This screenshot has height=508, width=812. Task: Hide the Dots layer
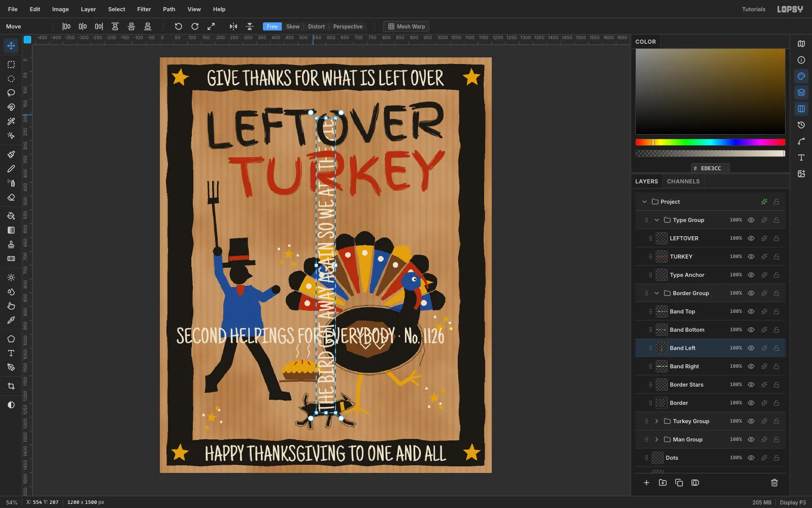point(751,458)
